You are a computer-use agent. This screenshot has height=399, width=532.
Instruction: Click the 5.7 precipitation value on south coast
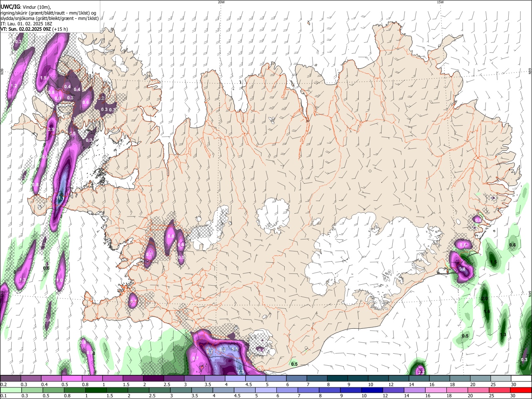tap(209, 352)
